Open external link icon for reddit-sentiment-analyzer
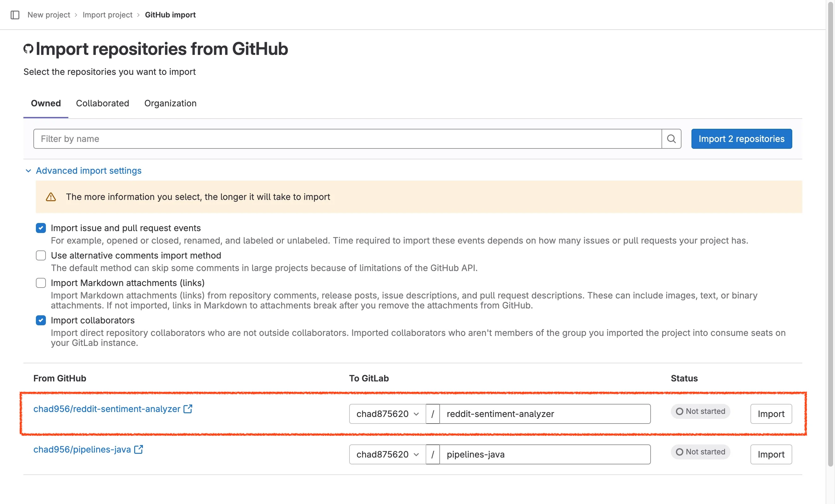This screenshot has width=835, height=504. tap(188, 409)
